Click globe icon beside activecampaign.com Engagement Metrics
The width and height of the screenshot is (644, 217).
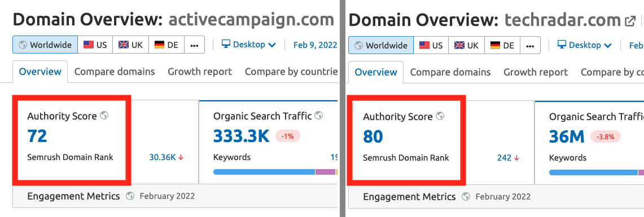tap(130, 196)
